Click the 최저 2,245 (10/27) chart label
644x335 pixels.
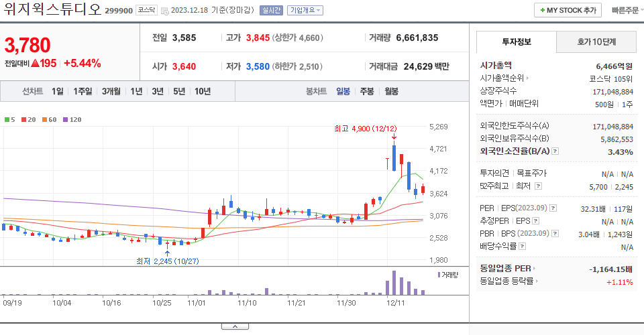[x=168, y=261]
